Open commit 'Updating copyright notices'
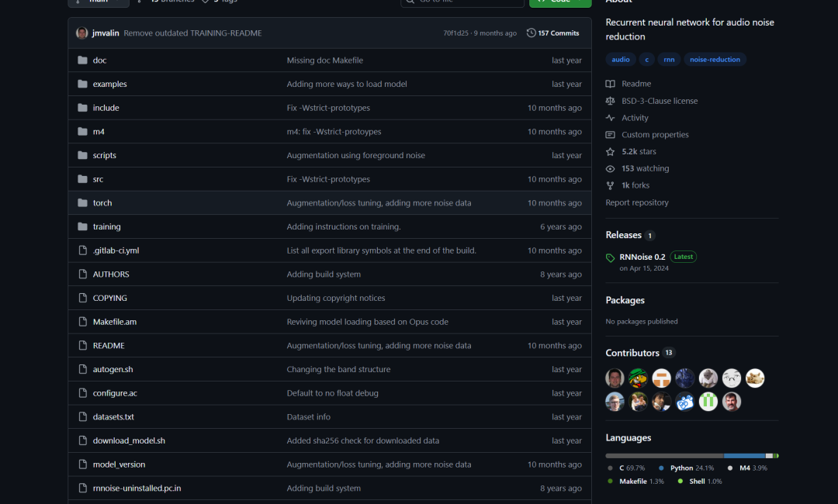Viewport: 838px width, 504px height. (x=336, y=298)
